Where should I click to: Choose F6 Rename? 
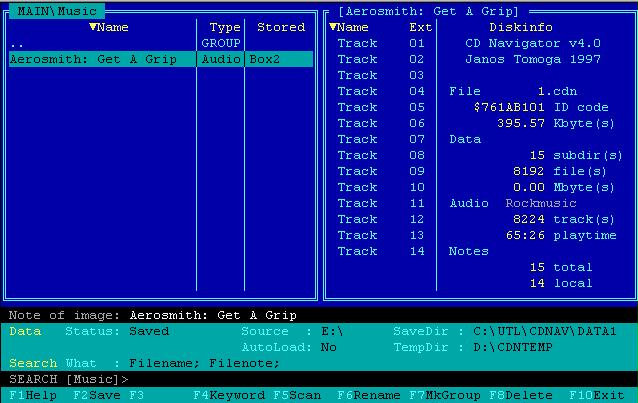(x=369, y=395)
